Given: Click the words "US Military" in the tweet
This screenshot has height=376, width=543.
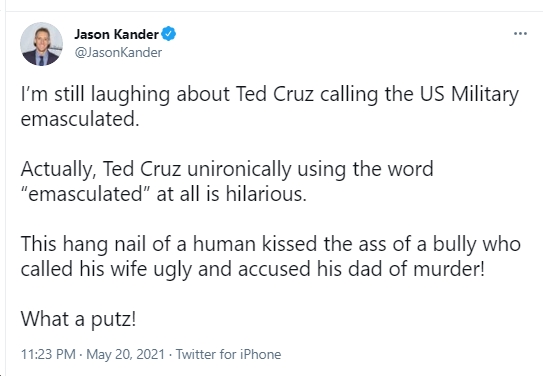Looking at the screenshot, I should [469, 94].
